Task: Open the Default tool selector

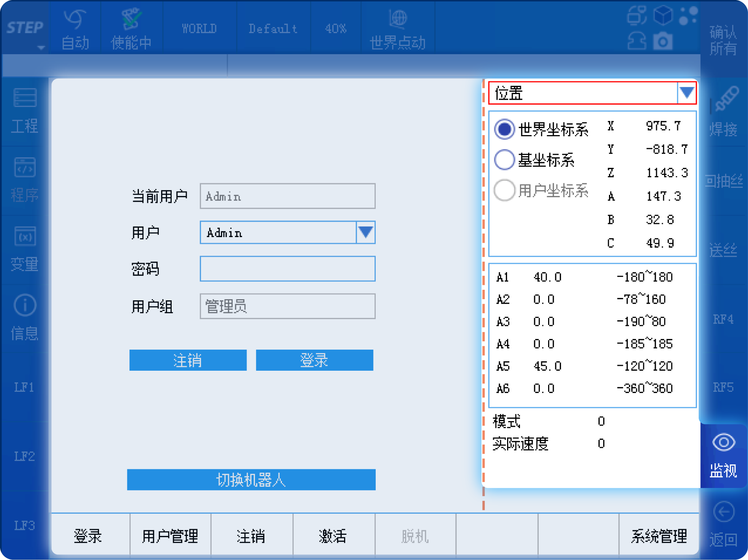Action: (x=273, y=29)
